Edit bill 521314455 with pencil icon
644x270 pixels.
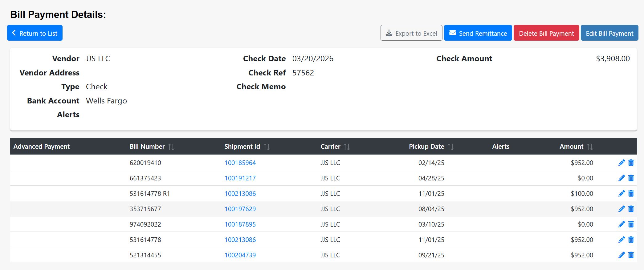point(622,255)
